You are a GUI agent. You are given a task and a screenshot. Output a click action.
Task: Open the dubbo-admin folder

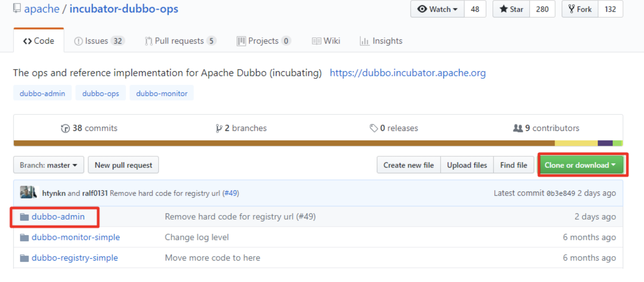click(x=58, y=217)
